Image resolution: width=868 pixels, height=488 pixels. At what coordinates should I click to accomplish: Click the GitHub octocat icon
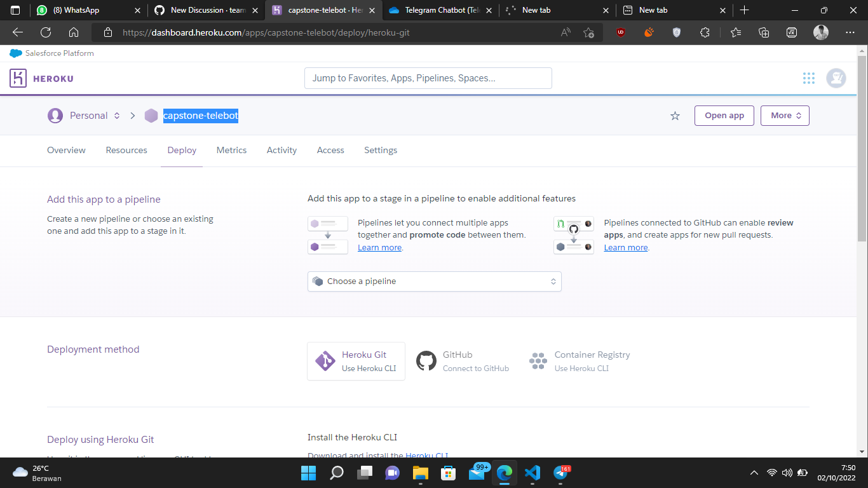point(426,360)
